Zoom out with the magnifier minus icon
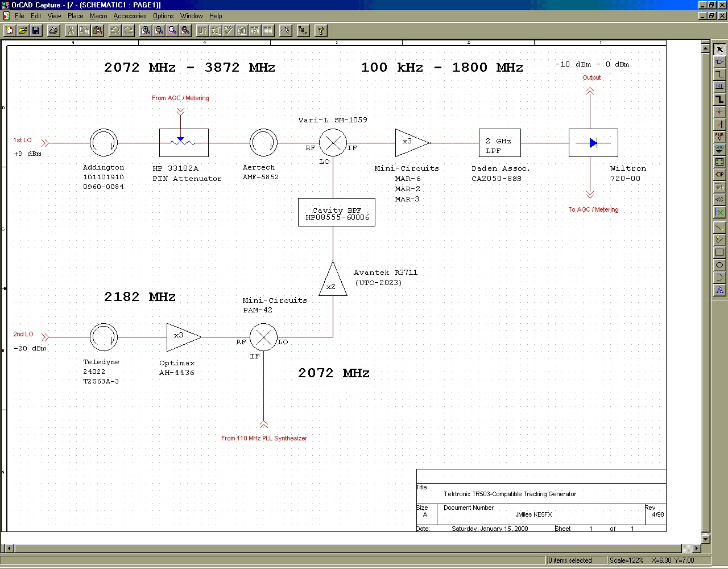 159,30
